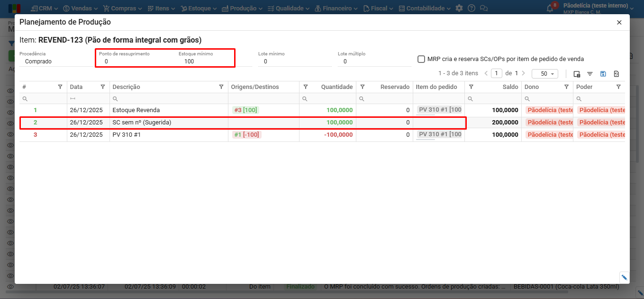The width and height of the screenshot is (644, 299).
Task: Open filter icon of Saldo column
Action: point(471,87)
